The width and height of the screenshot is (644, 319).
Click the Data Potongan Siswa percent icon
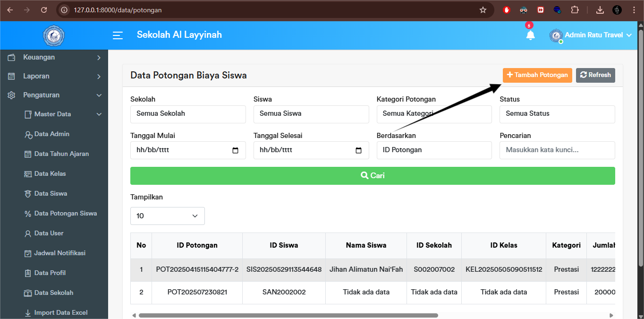pos(28,213)
